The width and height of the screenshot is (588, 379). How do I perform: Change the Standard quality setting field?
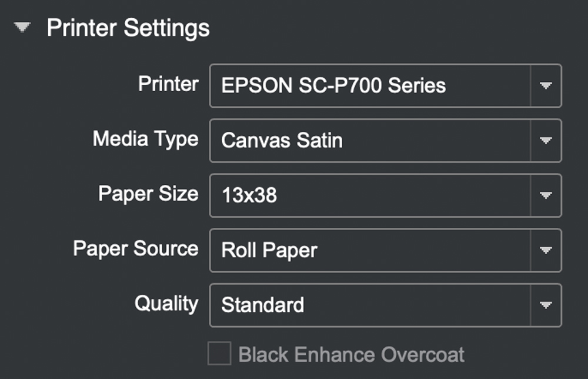point(370,305)
